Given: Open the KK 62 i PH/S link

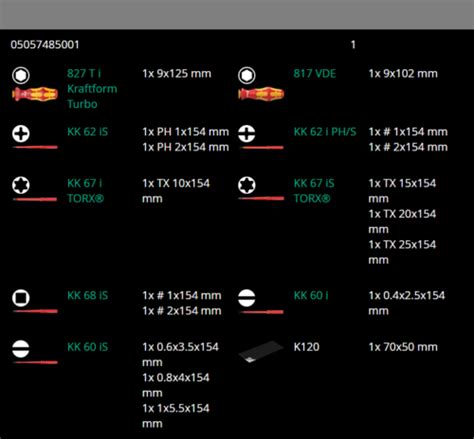Looking at the screenshot, I should pos(325,132).
